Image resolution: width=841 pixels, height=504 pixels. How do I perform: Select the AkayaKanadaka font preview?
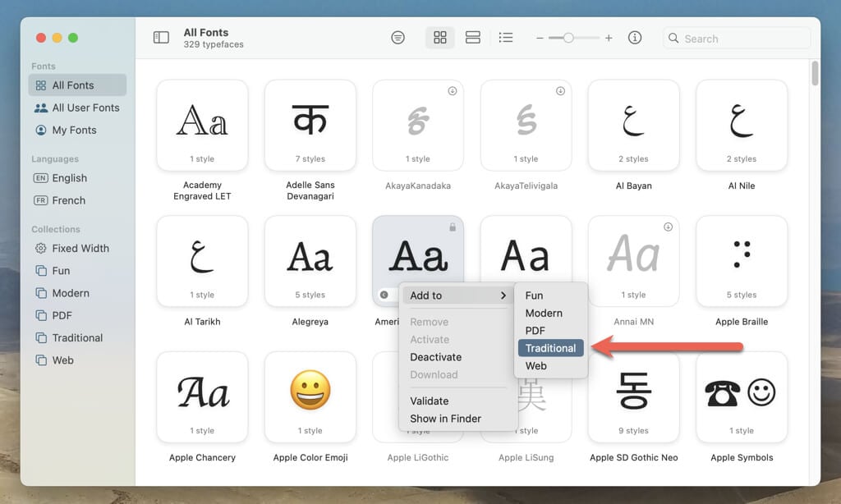click(418, 126)
